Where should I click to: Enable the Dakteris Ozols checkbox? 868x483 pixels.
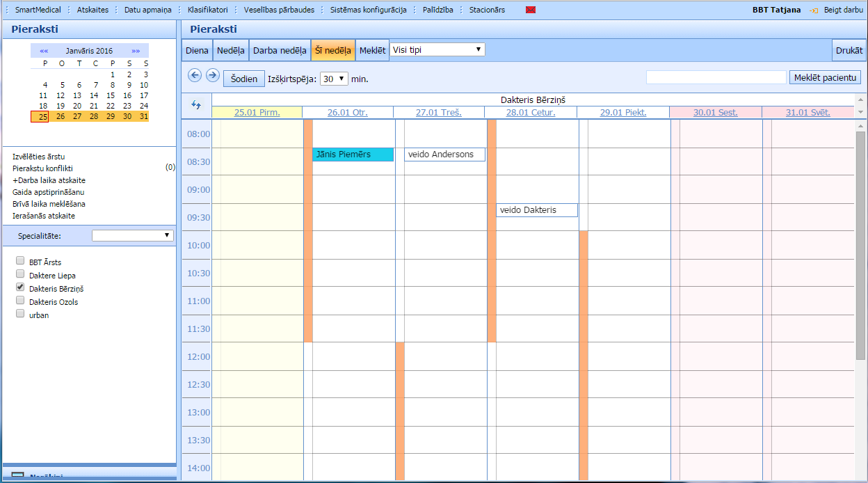coord(20,301)
